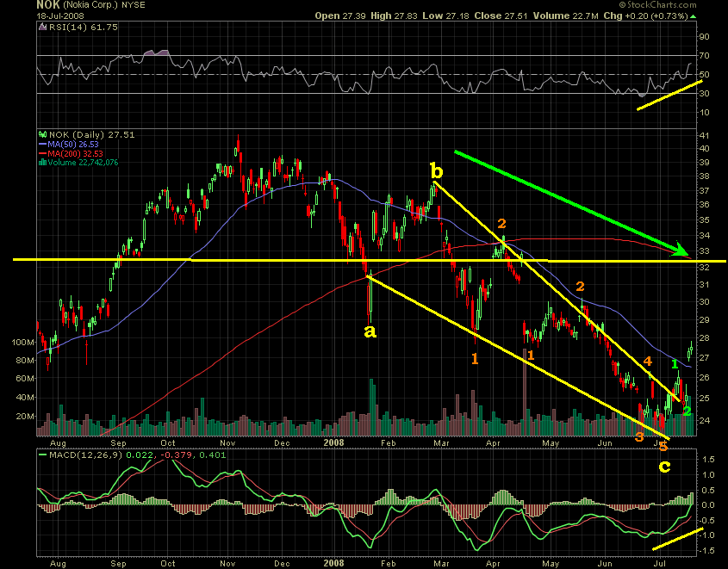Click the 80M volume axis label
Viewport: 728px width, 569px height.
pyautogui.click(x=25, y=361)
